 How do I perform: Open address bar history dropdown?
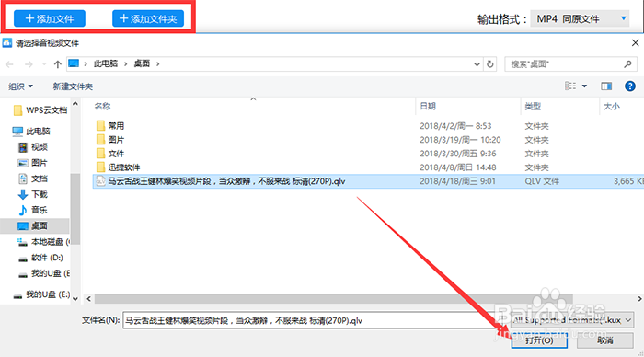coord(477,64)
